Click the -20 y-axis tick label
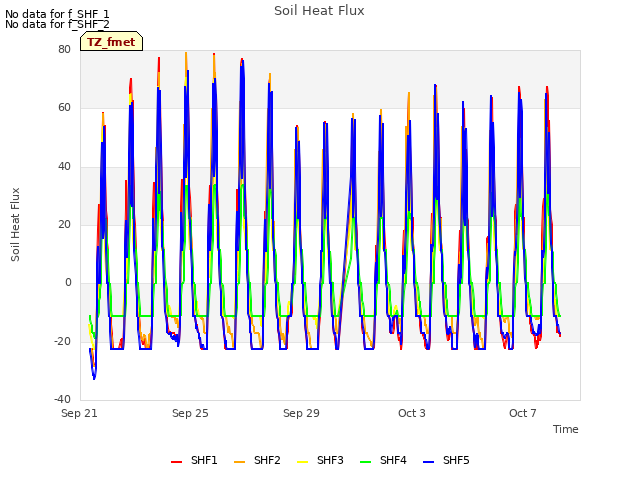 pos(62,341)
